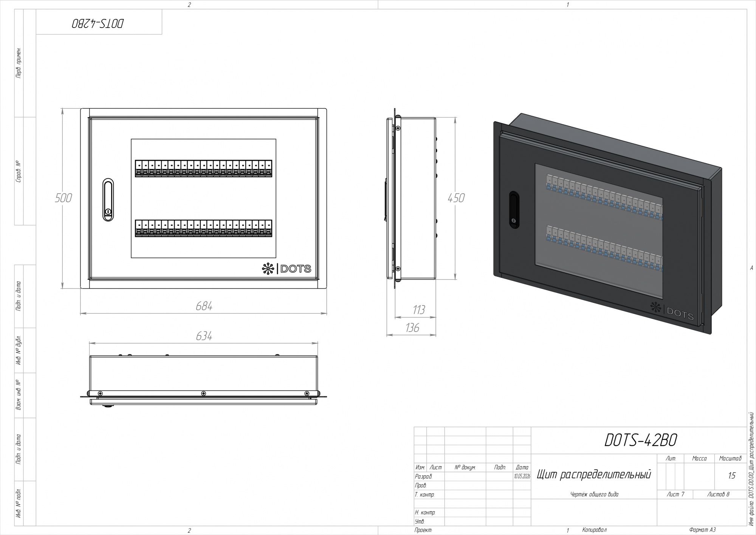Viewport: 756px width, 535px height.
Task: Select the "450" dimension beside the side view
Action: [456, 198]
